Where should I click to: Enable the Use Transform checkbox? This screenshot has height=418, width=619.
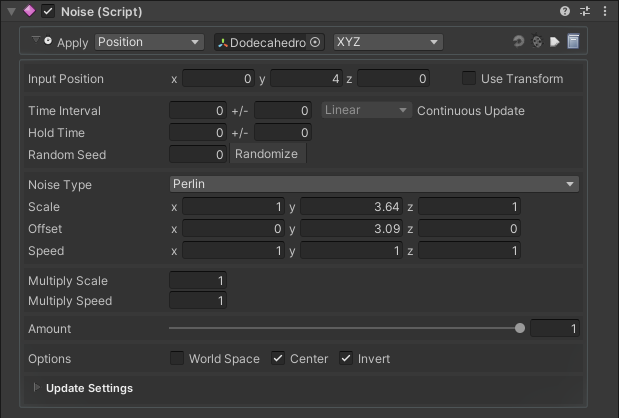[469, 78]
